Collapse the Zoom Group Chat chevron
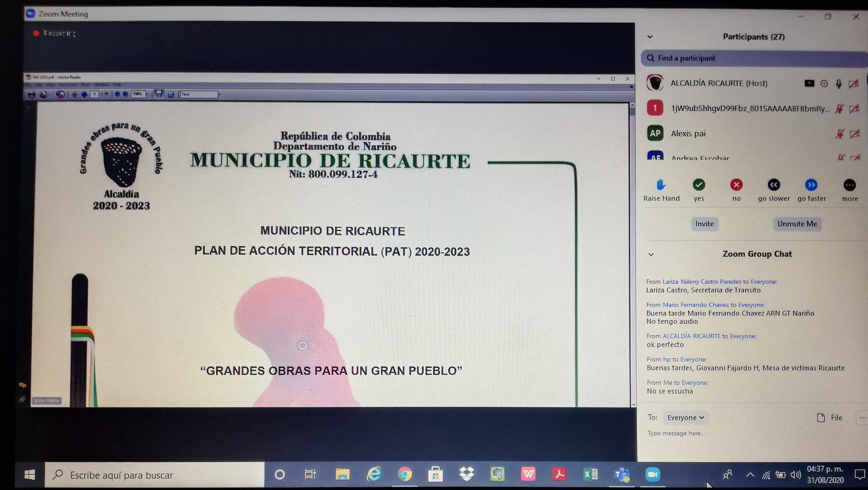The height and width of the screenshot is (490, 868). click(x=651, y=255)
